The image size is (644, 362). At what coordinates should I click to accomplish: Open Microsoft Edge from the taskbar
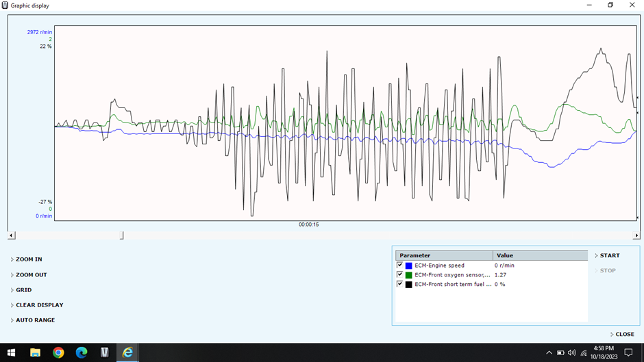[x=82, y=352]
